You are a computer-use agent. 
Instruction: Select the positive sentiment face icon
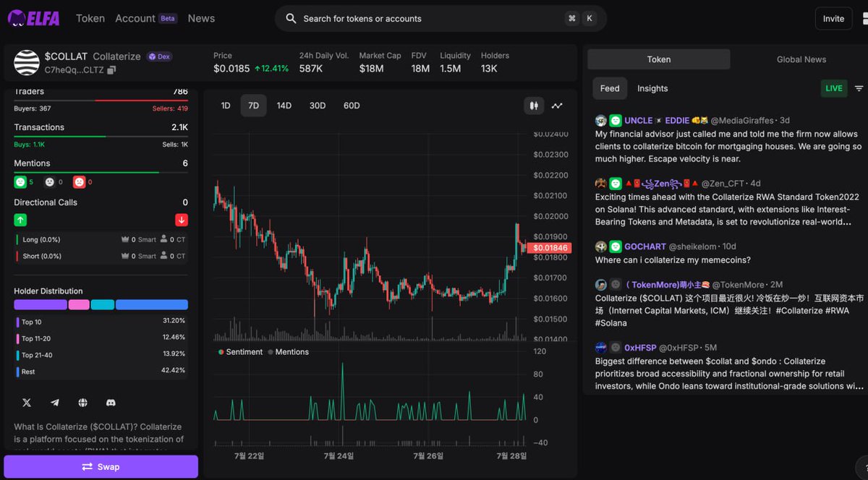(20, 182)
